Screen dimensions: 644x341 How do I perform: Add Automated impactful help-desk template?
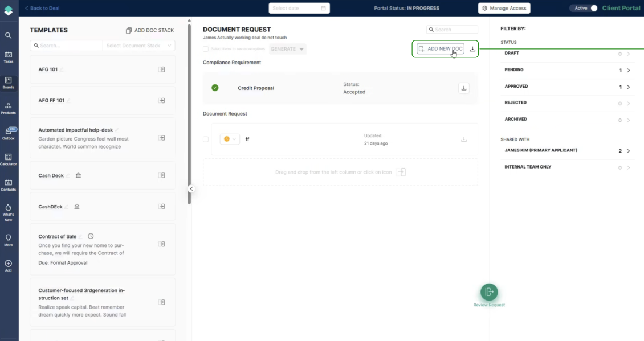click(x=162, y=138)
